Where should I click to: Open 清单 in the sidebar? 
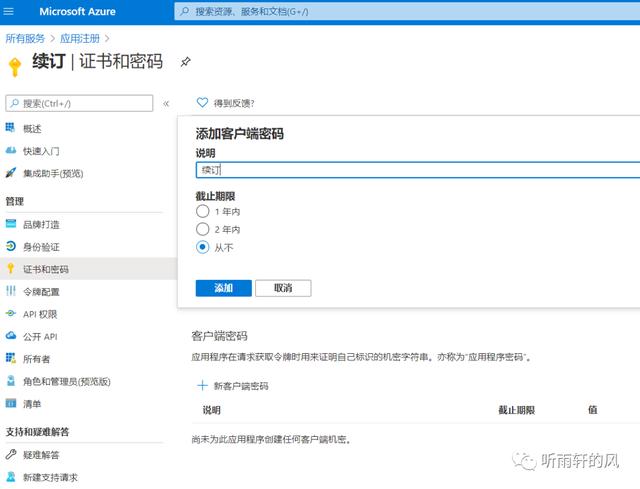pyautogui.click(x=32, y=404)
